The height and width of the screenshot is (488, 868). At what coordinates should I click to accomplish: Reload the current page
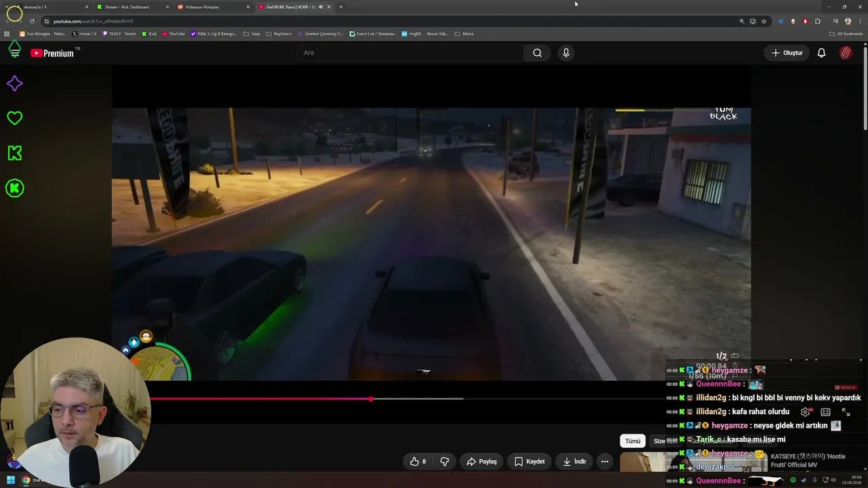click(32, 21)
